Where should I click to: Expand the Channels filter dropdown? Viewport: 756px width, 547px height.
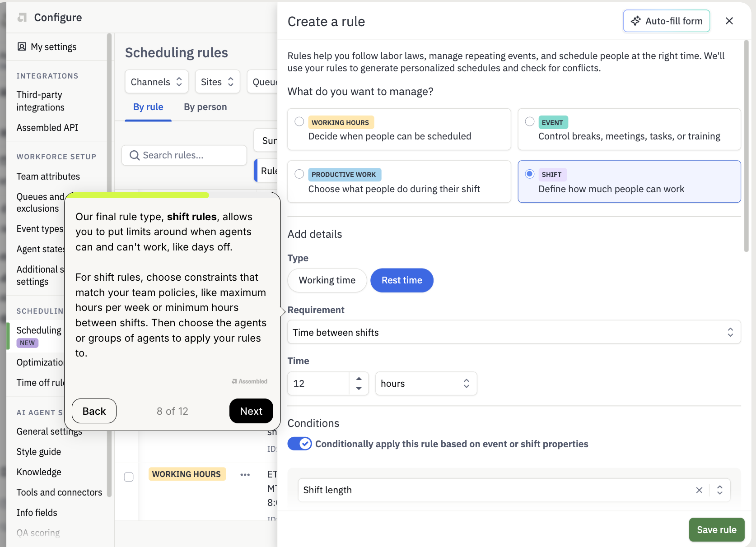156,82
